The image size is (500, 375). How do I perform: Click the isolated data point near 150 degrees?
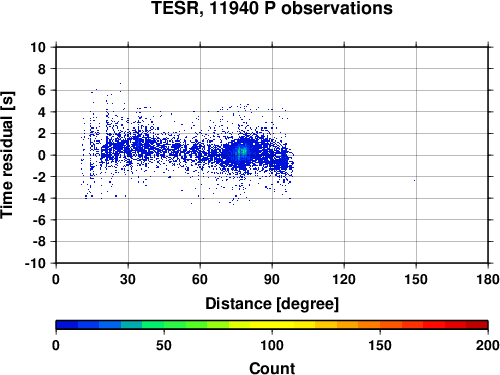coord(415,180)
